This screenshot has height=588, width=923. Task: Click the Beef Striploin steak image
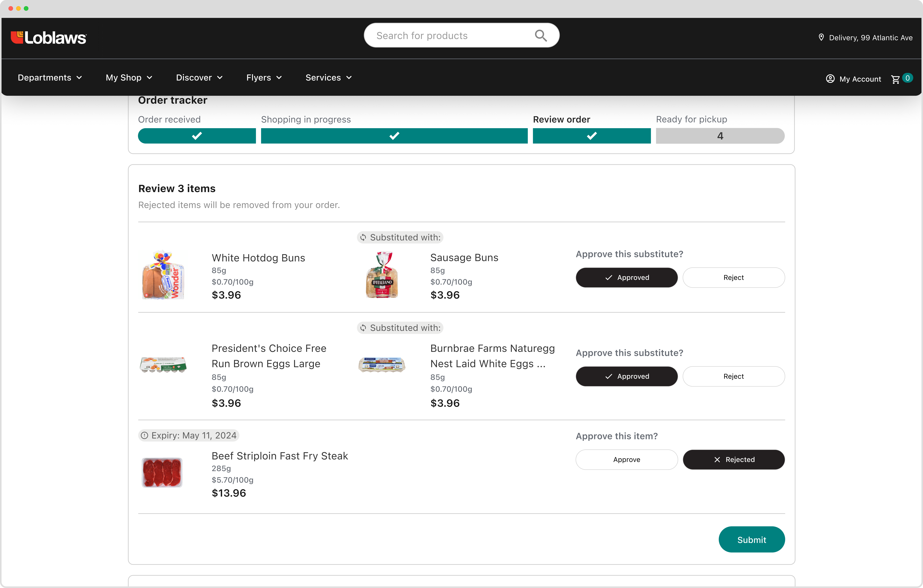click(x=162, y=472)
